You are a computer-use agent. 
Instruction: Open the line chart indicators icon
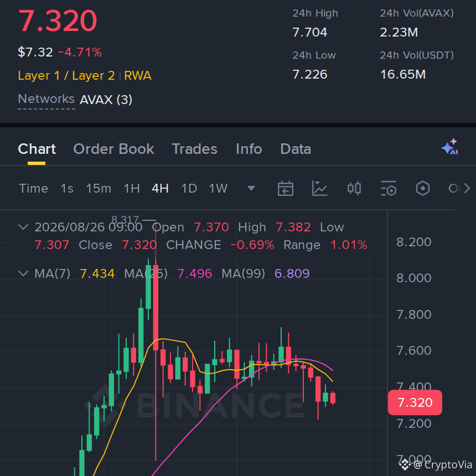point(320,189)
